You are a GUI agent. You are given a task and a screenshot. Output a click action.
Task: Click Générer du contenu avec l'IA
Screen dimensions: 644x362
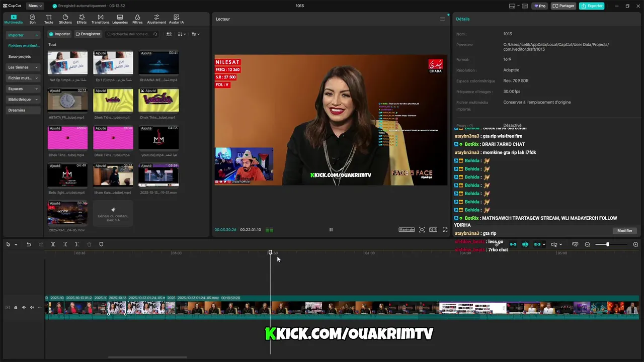[113, 213]
